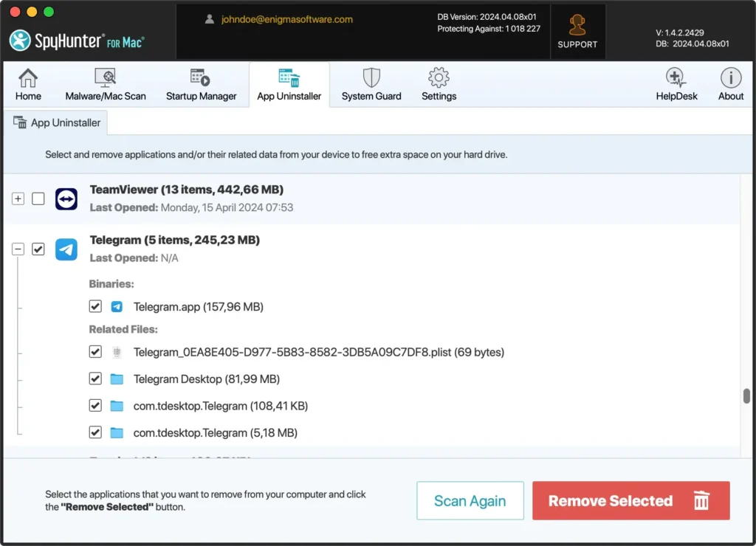Click the TeamViewer (13 items, 442,66 MB) title
The width and height of the screenshot is (756, 546).
(187, 190)
